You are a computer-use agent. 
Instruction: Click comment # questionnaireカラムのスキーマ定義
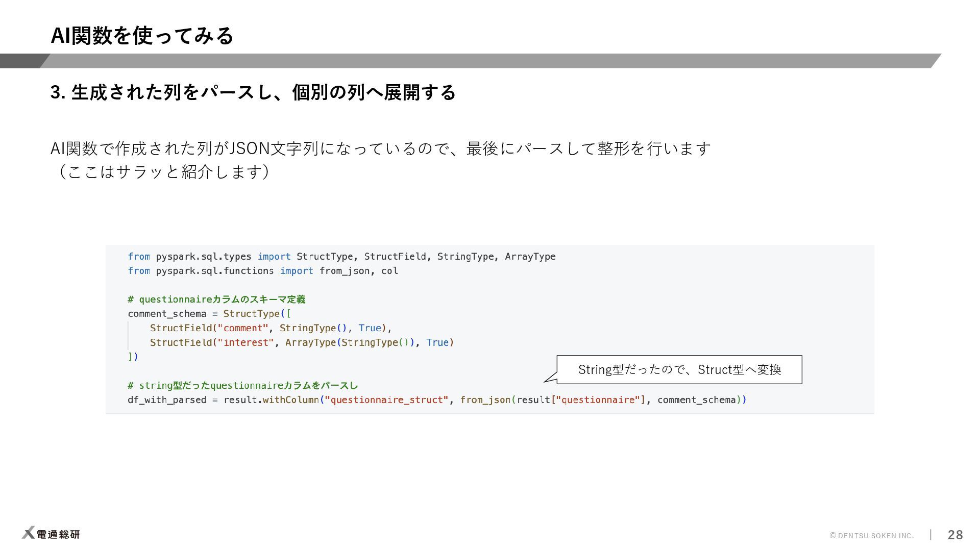click(x=216, y=299)
